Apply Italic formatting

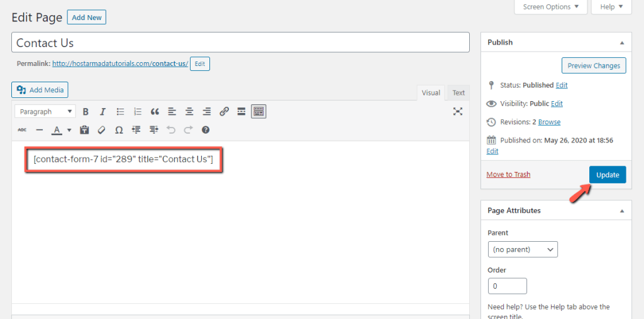[103, 112]
